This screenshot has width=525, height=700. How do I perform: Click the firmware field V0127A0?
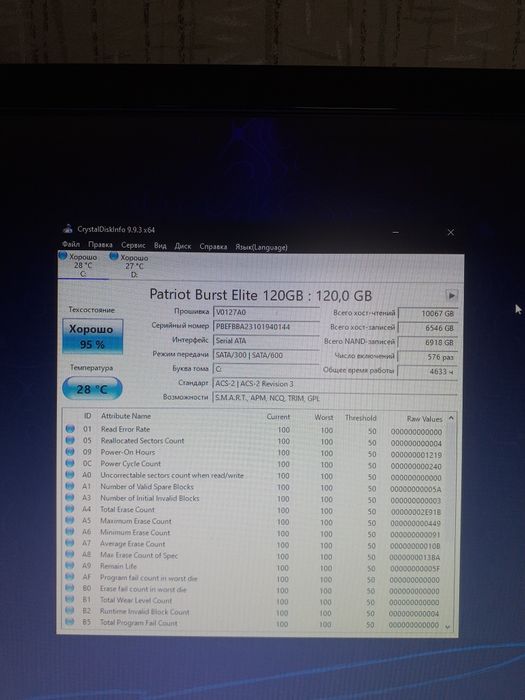[x=266, y=312]
